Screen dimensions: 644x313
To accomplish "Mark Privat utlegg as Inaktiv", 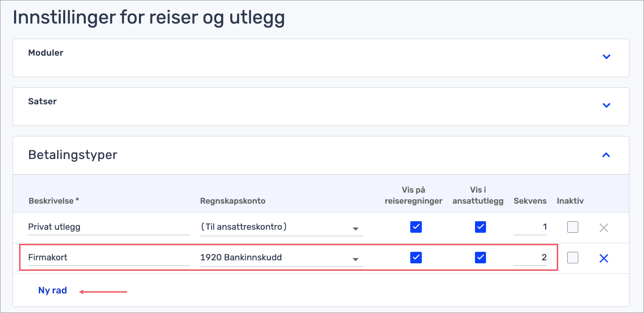I will (573, 227).
